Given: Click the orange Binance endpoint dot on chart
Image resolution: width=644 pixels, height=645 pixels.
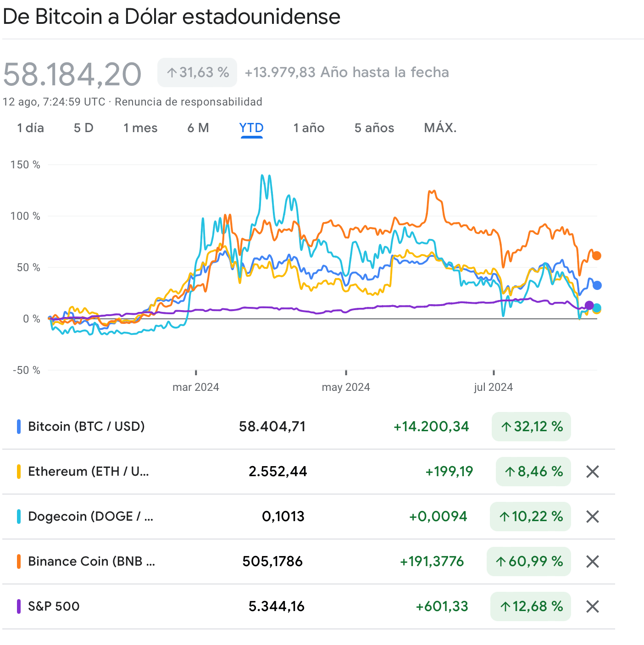Looking at the screenshot, I should (596, 256).
